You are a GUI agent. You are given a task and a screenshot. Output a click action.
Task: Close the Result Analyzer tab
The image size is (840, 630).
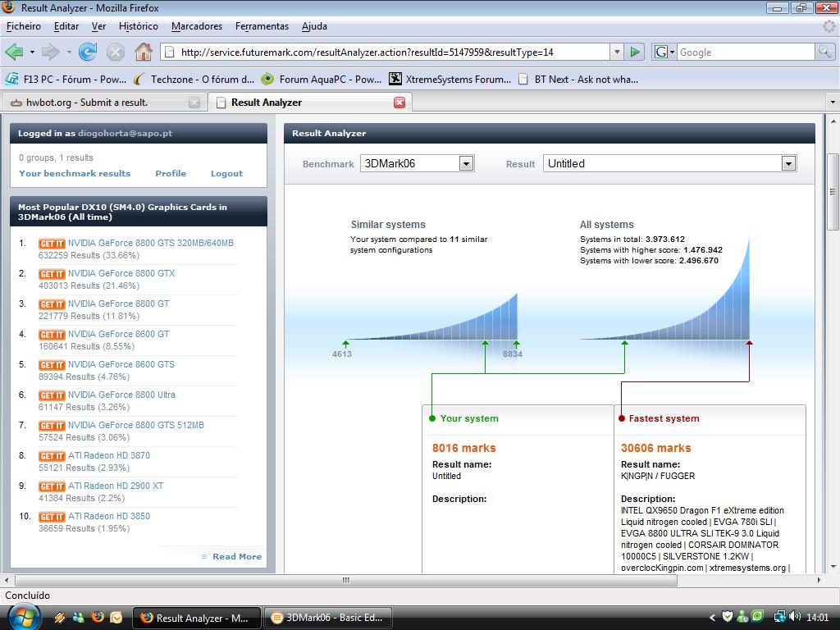[399, 103]
